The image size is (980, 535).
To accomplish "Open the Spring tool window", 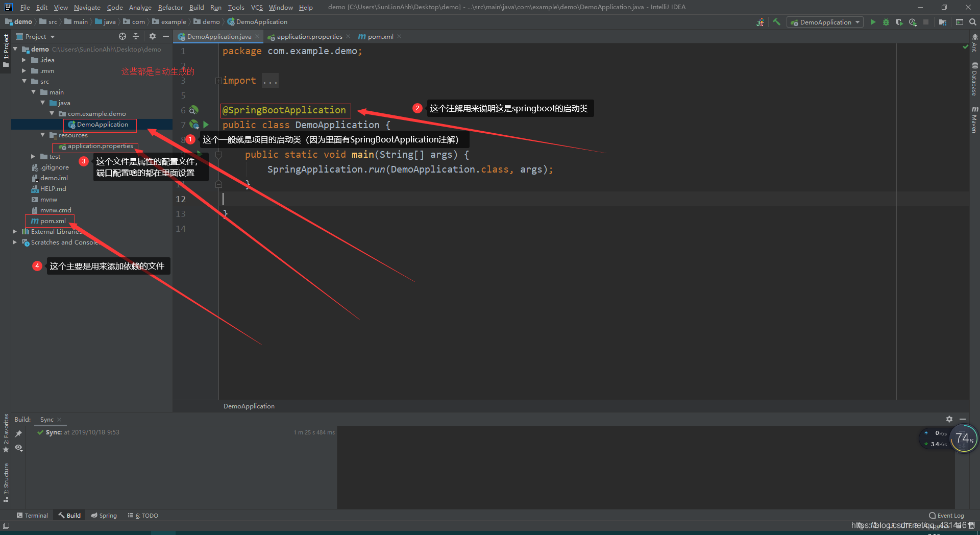I will [x=104, y=515].
